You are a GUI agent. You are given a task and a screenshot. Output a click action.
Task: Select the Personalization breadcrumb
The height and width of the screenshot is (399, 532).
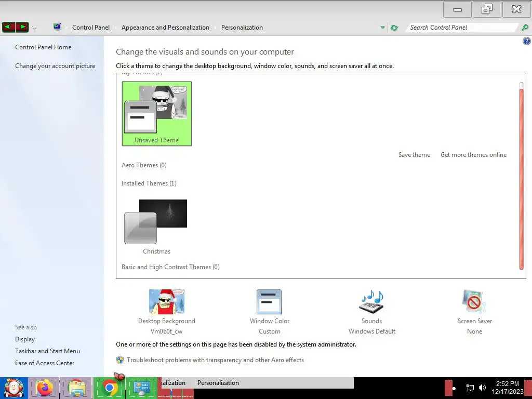(x=242, y=28)
